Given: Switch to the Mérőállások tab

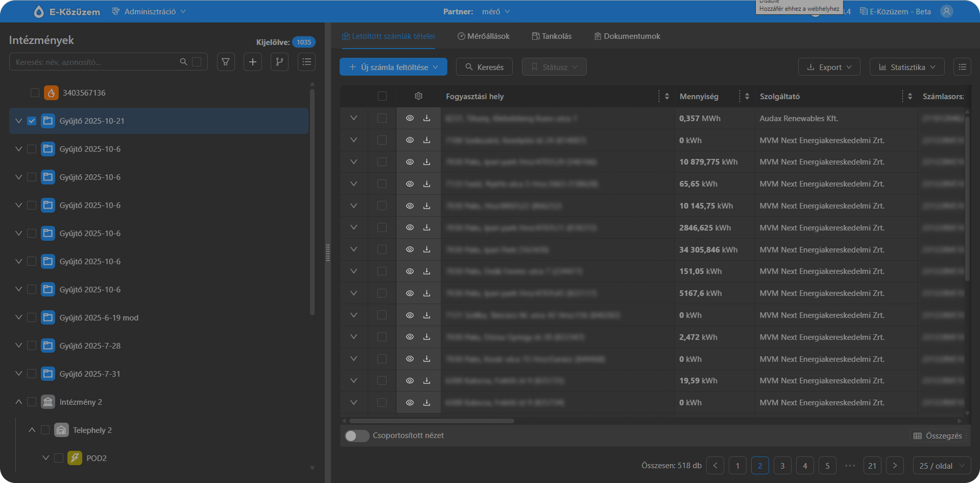Looking at the screenshot, I should [483, 36].
